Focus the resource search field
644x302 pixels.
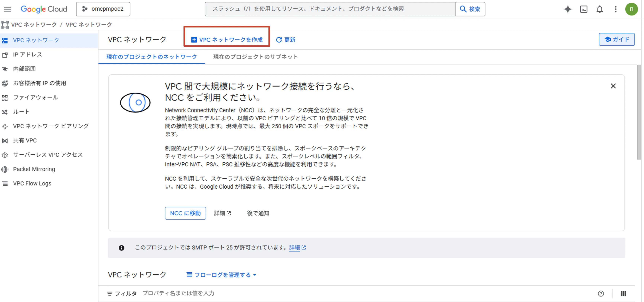coord(330,9)
